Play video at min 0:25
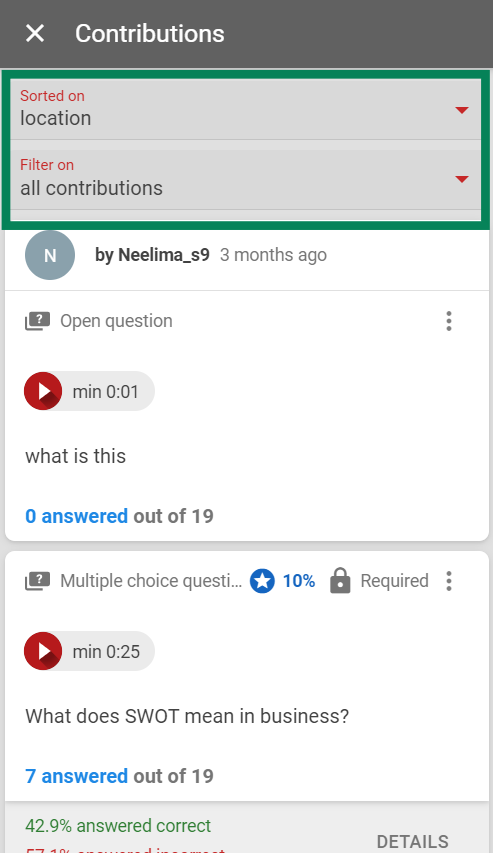493x853 pixels. click(43, 651)
